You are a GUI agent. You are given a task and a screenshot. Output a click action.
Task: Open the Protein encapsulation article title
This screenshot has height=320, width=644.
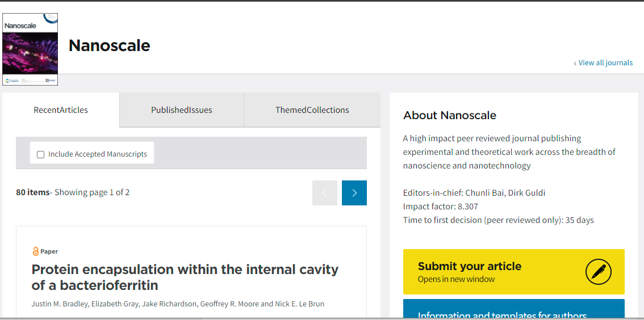[x=185, y=277]
